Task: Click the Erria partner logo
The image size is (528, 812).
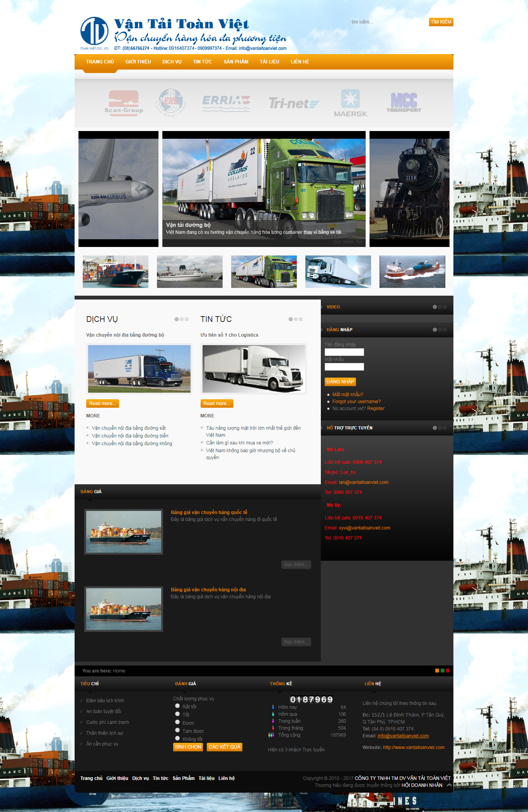Action: 226,103
